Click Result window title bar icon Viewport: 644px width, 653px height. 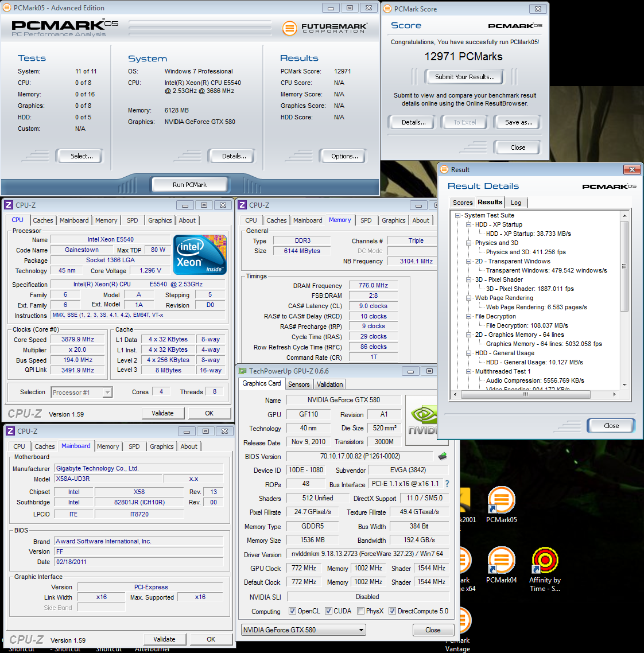coord(444,169)
